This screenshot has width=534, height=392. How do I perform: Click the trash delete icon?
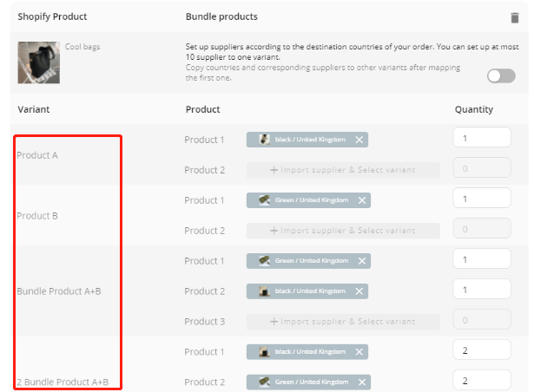(514, 17)
